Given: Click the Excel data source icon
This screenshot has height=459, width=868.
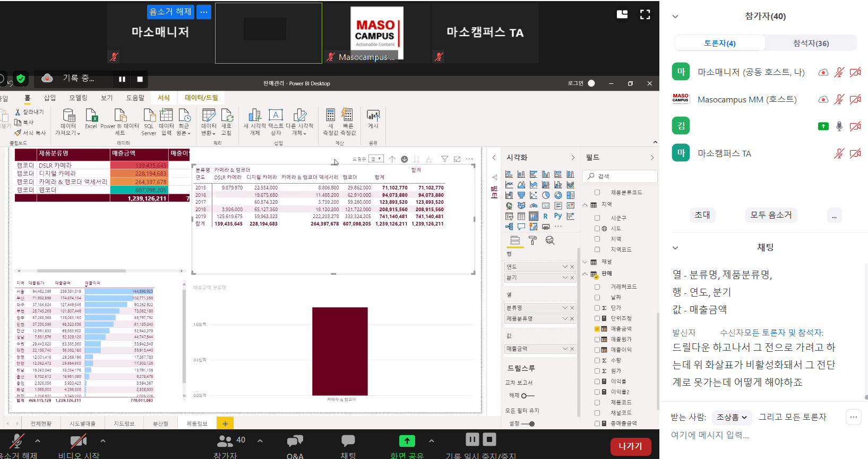Looking at the screenshot, I should (91, 119).
